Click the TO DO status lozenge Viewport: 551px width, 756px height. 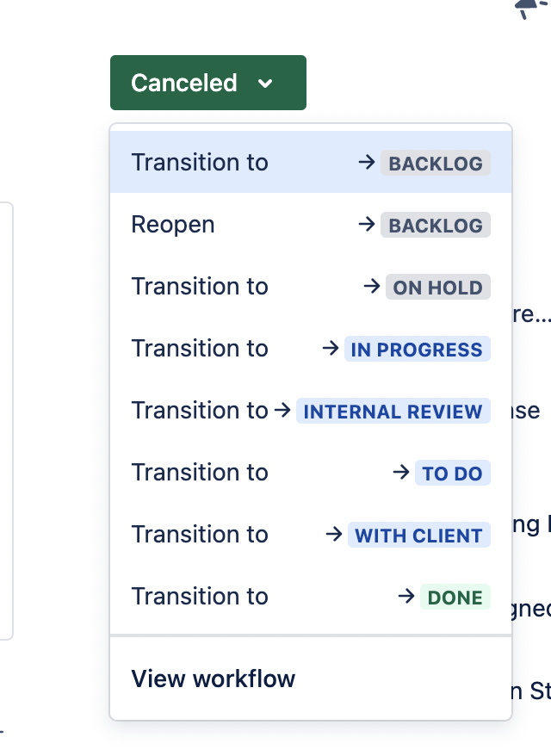pyautogui.click(x=453, y=473)
